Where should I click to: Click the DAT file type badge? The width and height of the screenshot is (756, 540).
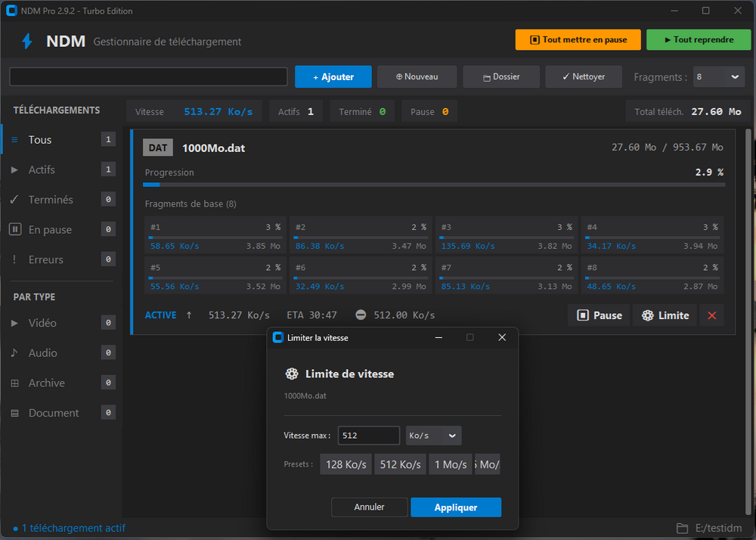point(158,147)
